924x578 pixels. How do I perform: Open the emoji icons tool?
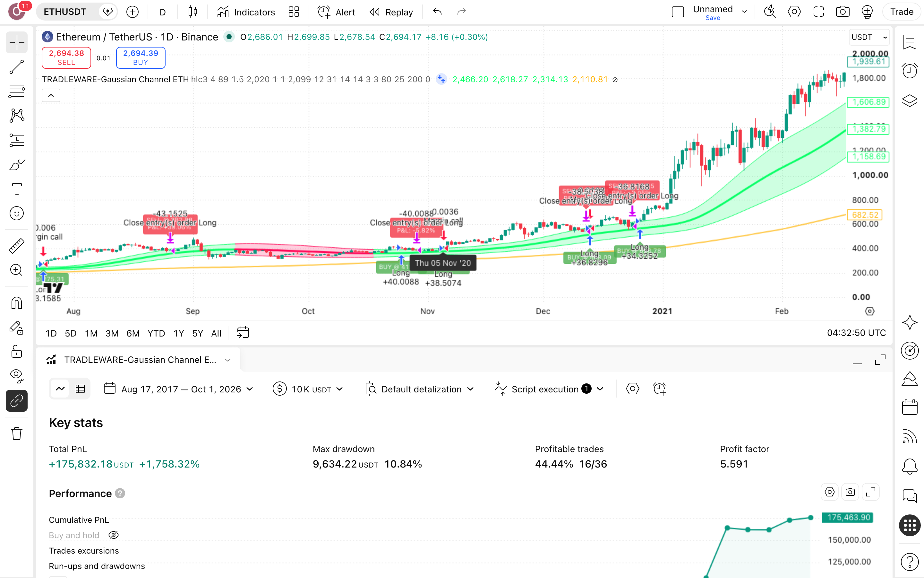tap(16, 213)
